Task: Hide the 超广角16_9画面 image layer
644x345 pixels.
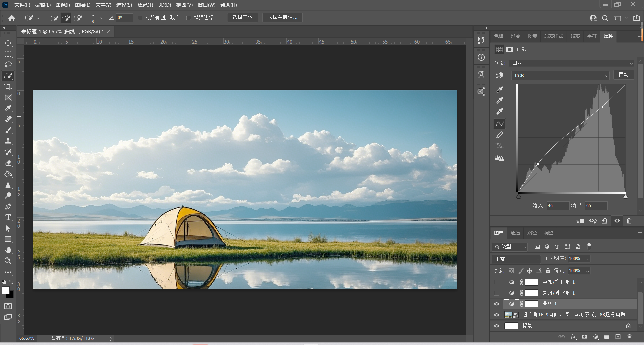Action: click(x=497, y=315)
